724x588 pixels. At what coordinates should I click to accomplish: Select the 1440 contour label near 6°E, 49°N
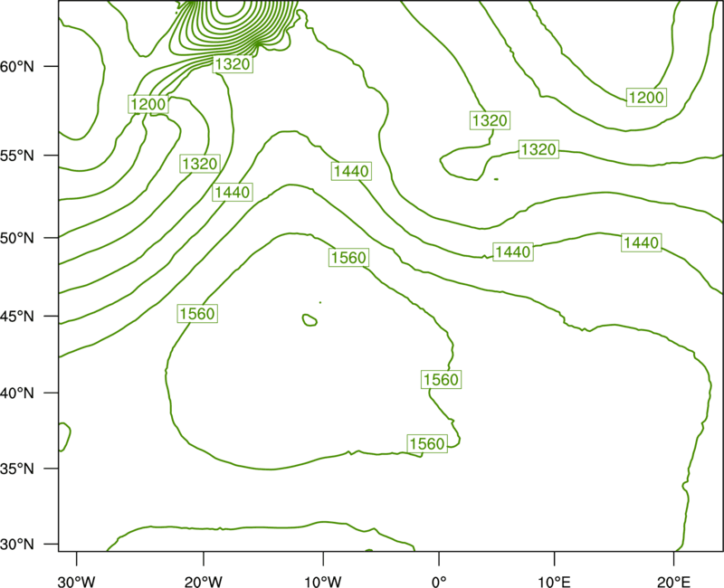point(513,252)
